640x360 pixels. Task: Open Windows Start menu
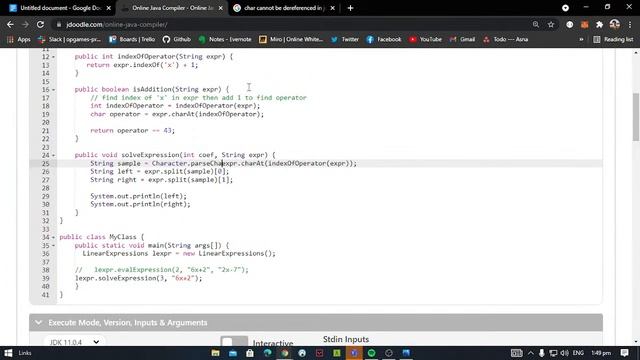(x=8, y=353)
